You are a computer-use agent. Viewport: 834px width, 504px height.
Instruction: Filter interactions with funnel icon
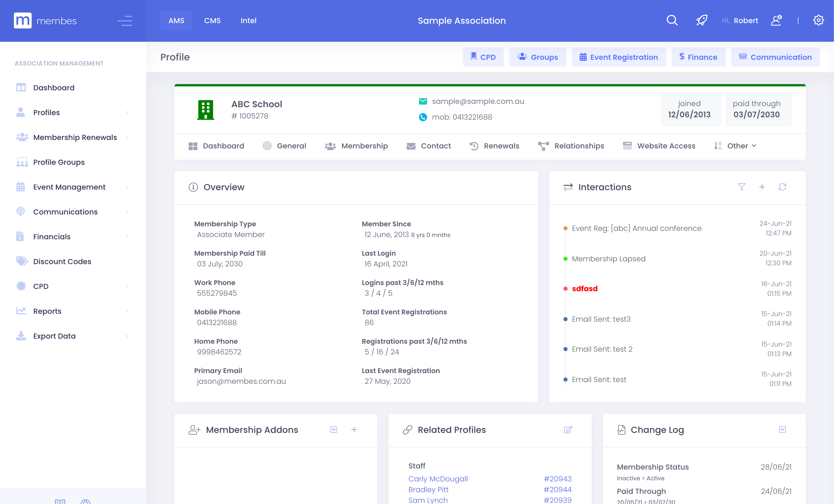(x=742, y=187)
